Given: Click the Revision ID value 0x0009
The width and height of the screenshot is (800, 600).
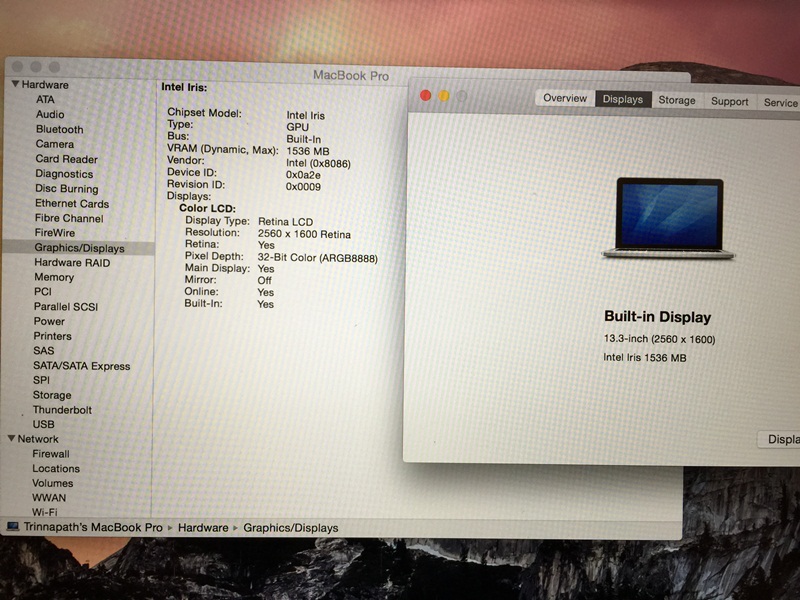Looking at the screenshot, I should pos(303,187).
